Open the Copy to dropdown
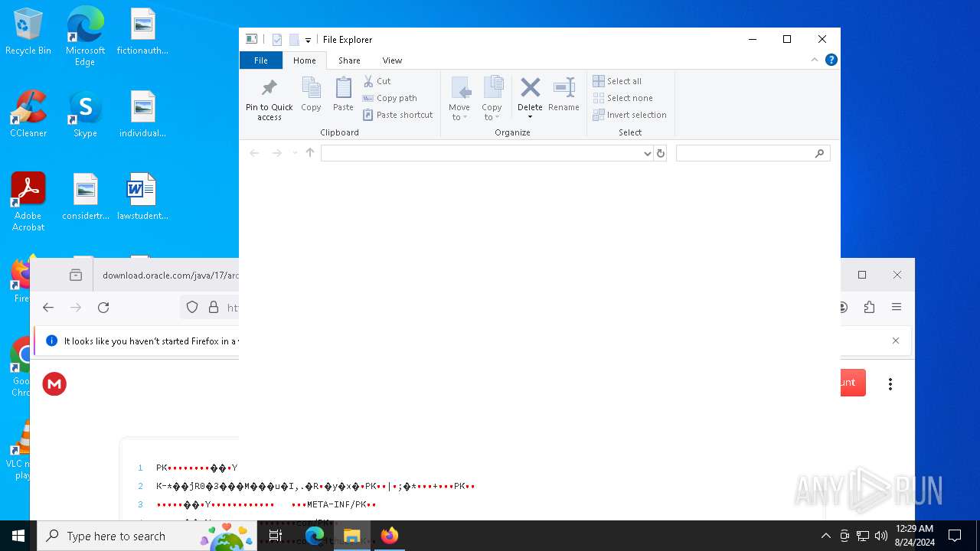Screen dimensions: 980x551 pyautogui.click(x=492, y=98)
